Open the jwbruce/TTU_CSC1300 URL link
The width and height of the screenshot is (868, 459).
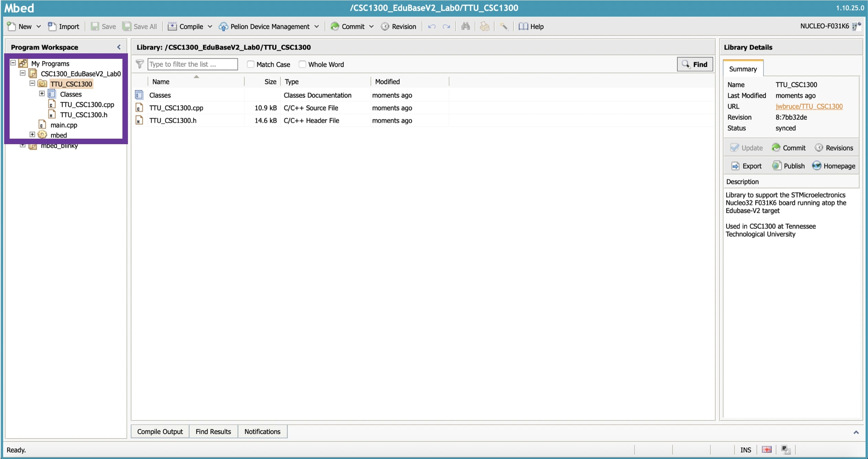pyautogui.click(x=809, y=106)
